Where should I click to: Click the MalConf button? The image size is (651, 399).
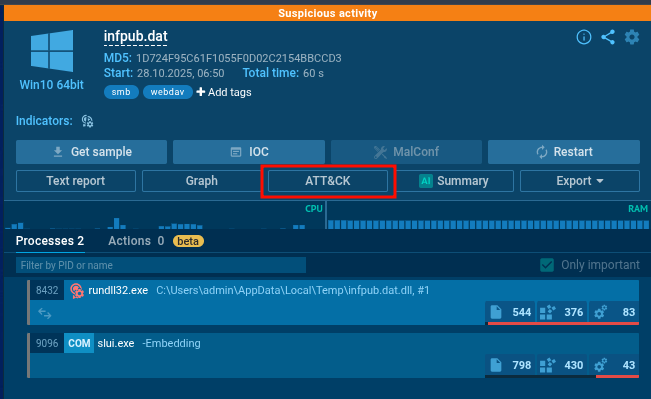click(x=406, y=152)
